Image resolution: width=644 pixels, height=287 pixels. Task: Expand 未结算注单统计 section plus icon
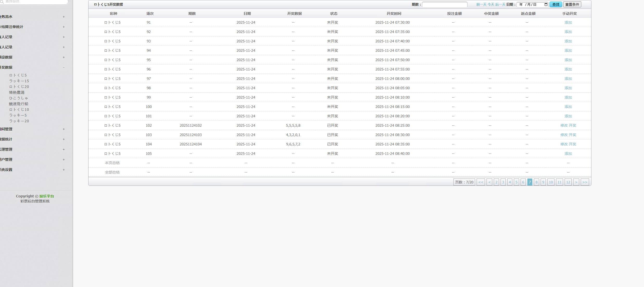64,27
